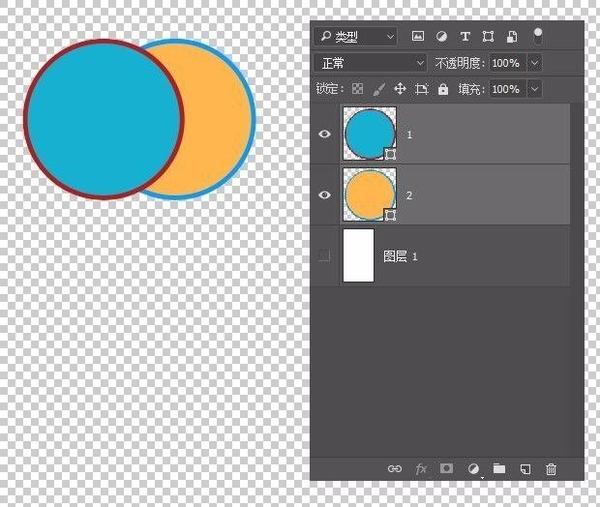Select the orange circle thumbnail of layer 2

click(370, 195)
